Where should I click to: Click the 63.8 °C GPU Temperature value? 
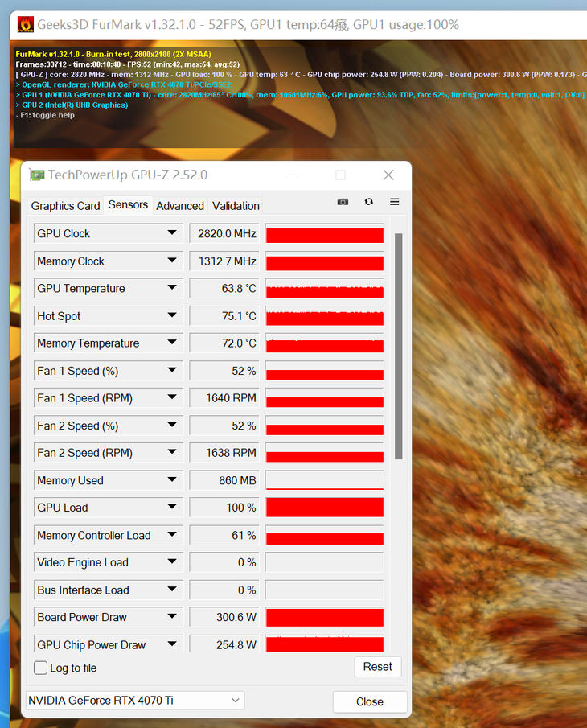[225, 288]
